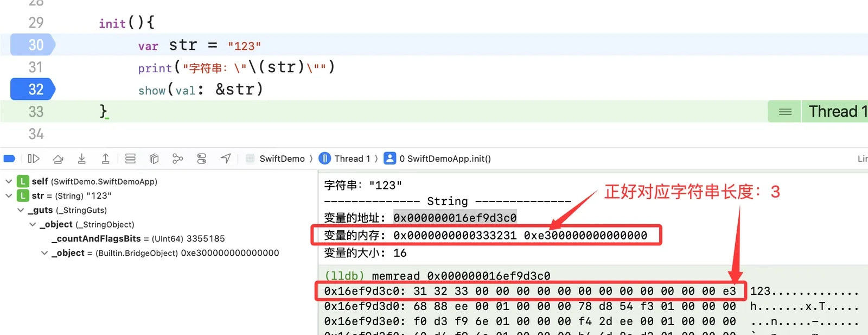The image size is (868, 335).
Task: Click the (lldb) memread command line
Action: point(437,276)
